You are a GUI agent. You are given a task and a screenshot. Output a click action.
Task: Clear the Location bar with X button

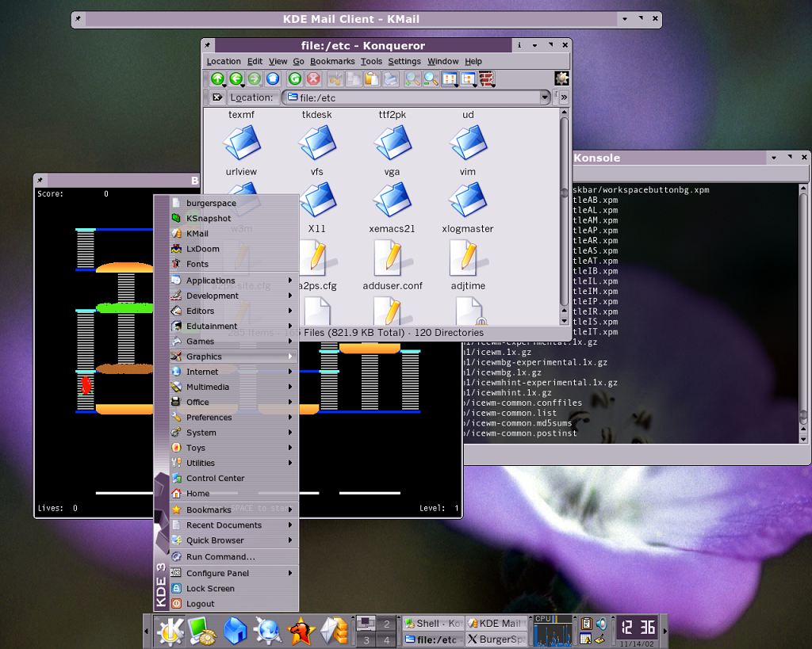tap(217, 97)
